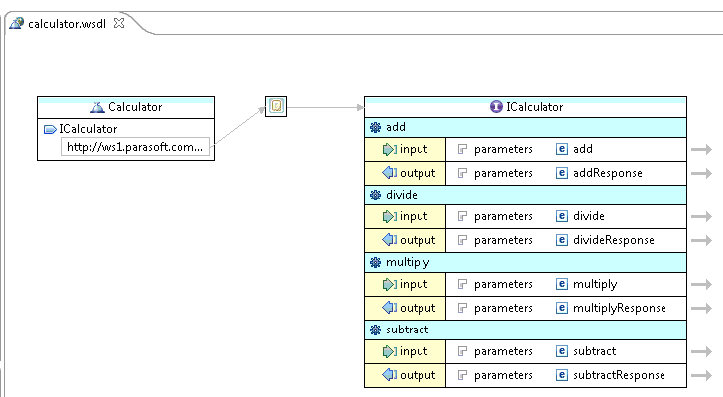This screenshot has height=397, width=723.
Task: Close the calculator.wsdl tab
Action: (119, 23)
